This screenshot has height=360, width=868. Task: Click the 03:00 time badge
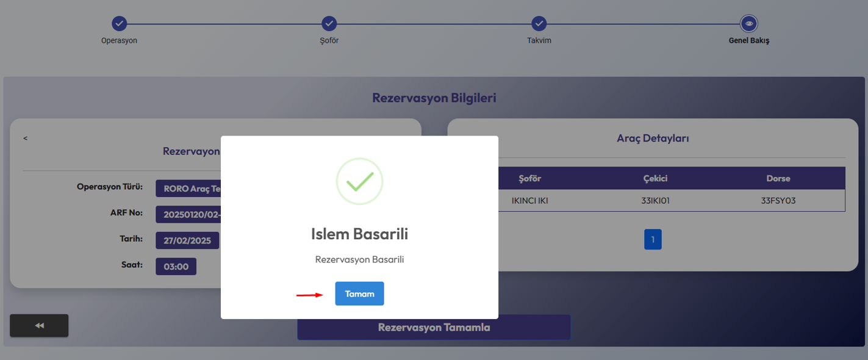pos(176,267)
